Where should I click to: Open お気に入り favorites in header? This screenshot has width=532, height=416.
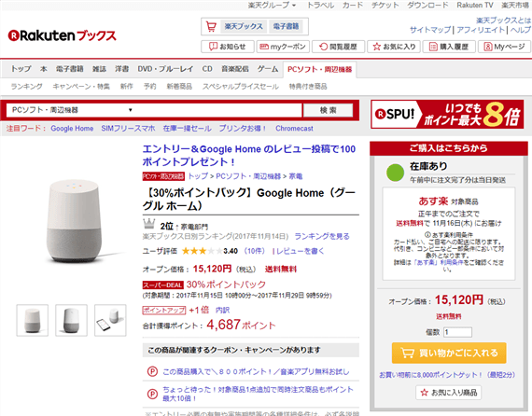(x=394, y=47)
